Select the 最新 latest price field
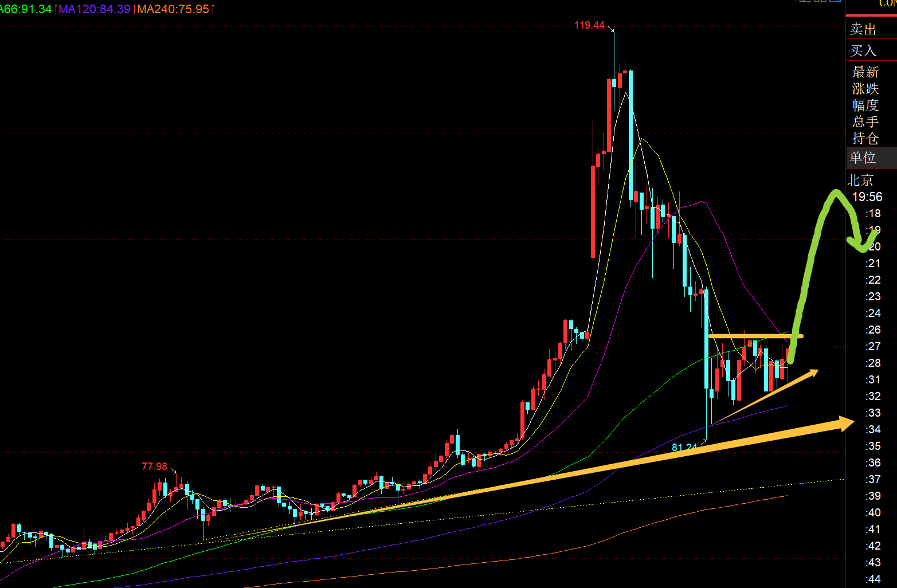This screenshot has width=897, height=588. (x=865, y=72)
